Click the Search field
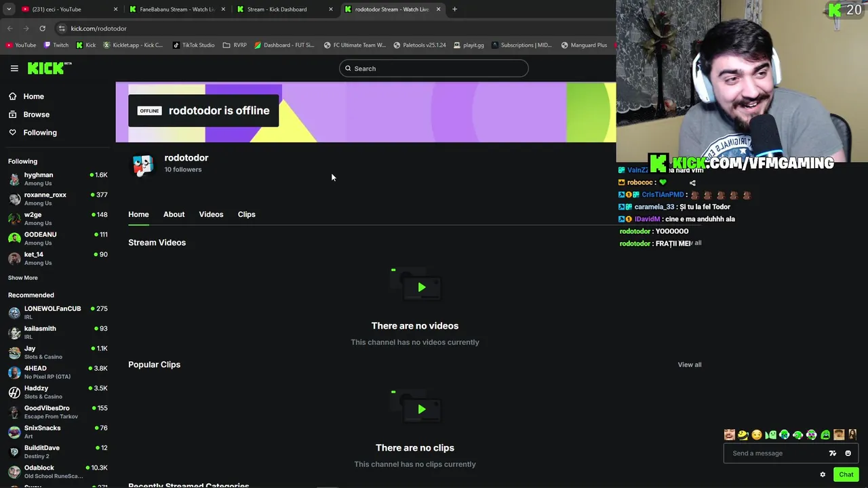 [434, 68]
